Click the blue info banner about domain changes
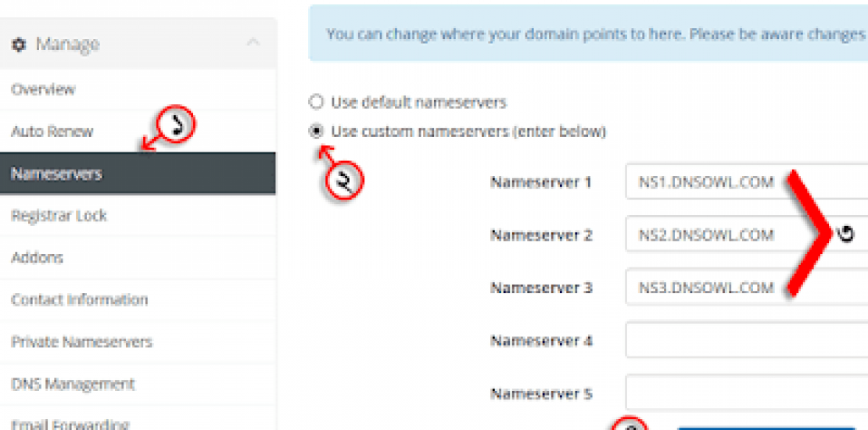This screenshot has height=430, width=868. click(588, 34)
